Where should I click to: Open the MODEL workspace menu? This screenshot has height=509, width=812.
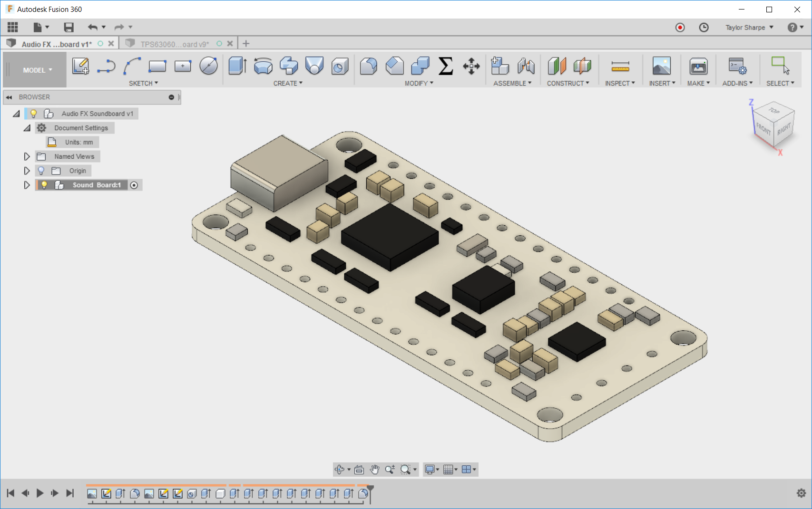[x=35, y=69]
